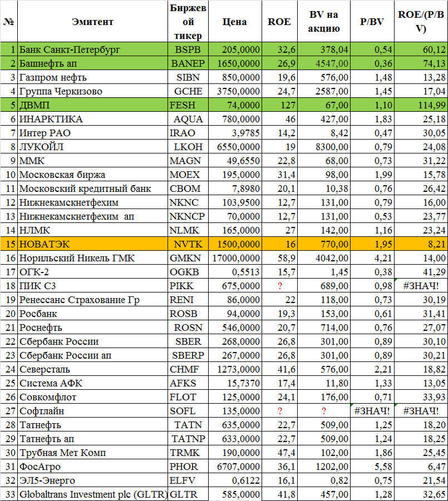Select the AFKS ticker cell
Screen dimensions: 448x501
coord(188,383)
